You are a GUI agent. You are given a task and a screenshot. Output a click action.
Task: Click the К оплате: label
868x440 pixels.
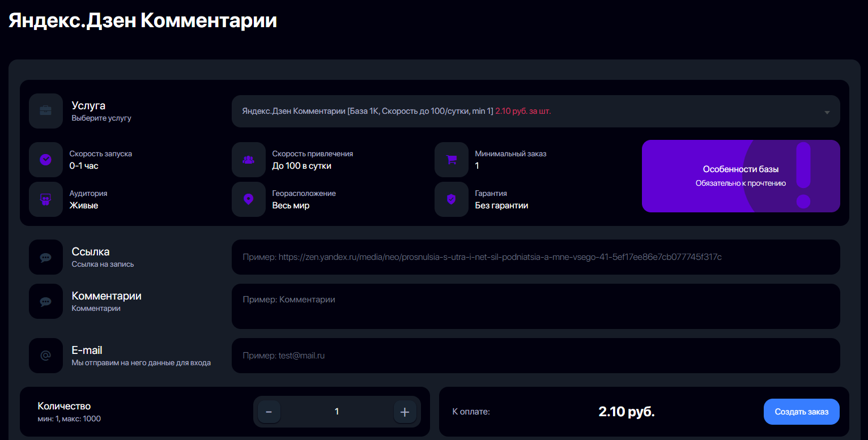pyautogui.click(x=471, y=412)
